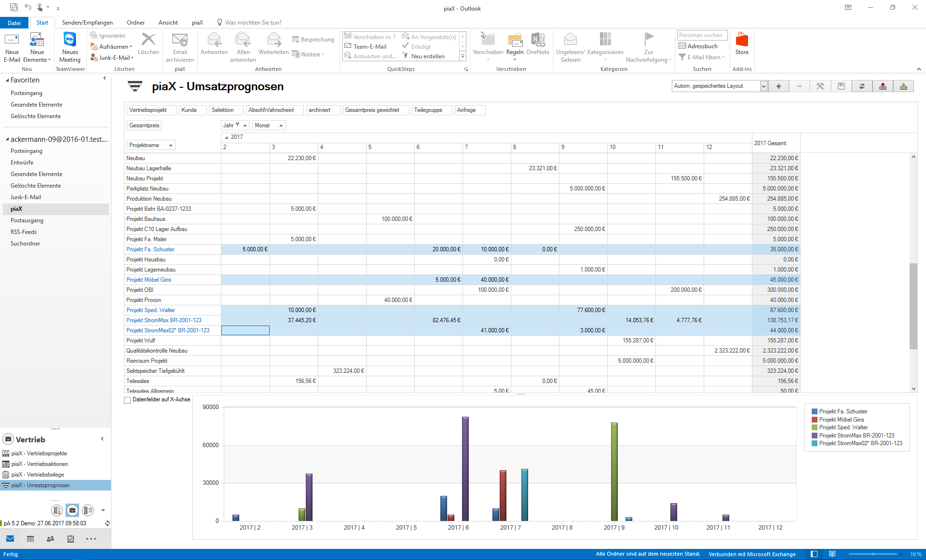
Task: Click the remove layout minus icon
Action: [x=799, y=86]
